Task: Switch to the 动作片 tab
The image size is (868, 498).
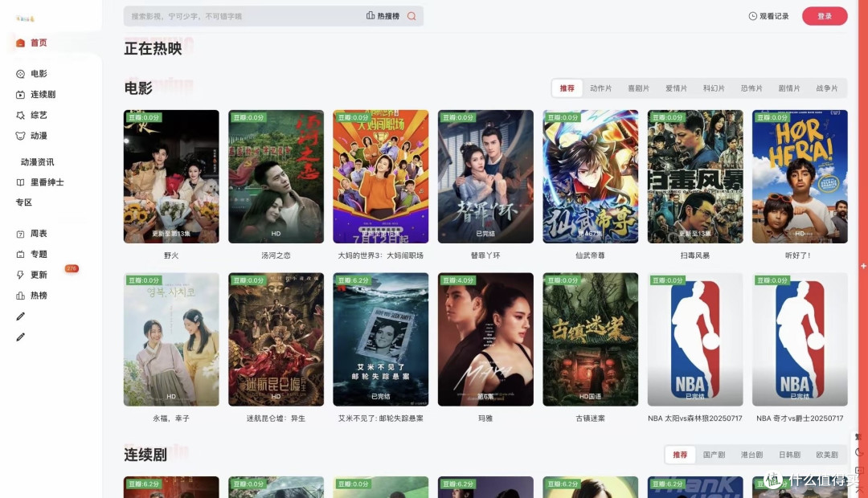Action: pyautogui.click(x=600, y=88)
